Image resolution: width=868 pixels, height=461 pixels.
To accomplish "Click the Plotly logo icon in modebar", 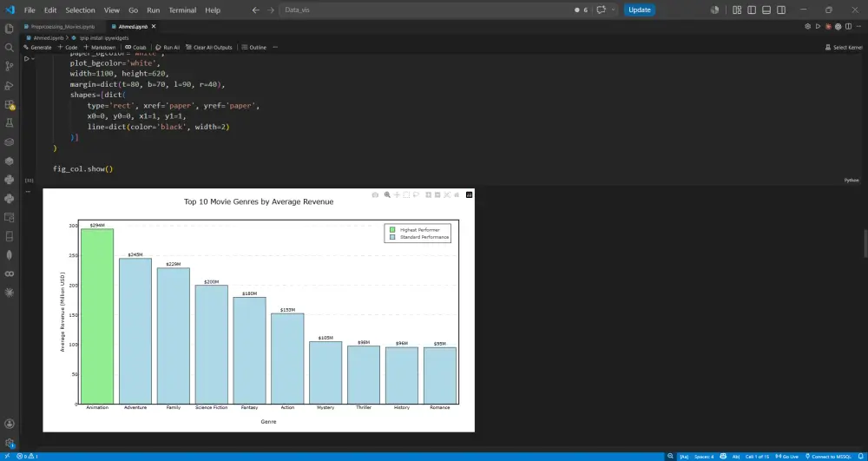I will (x=470, y=194).
